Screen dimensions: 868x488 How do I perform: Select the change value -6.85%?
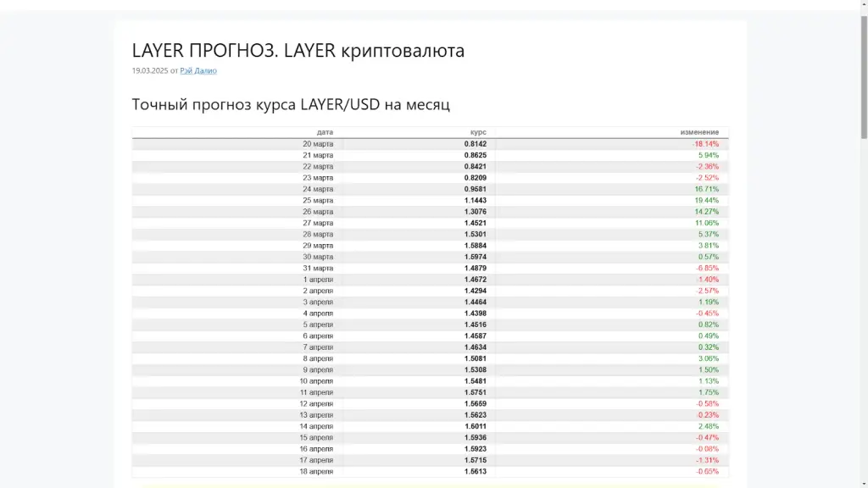[x=708, y=269]
